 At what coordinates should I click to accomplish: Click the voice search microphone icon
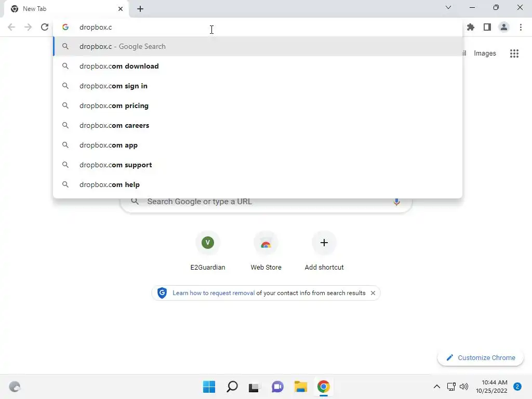pyautogui.click(x=396, y=202)
